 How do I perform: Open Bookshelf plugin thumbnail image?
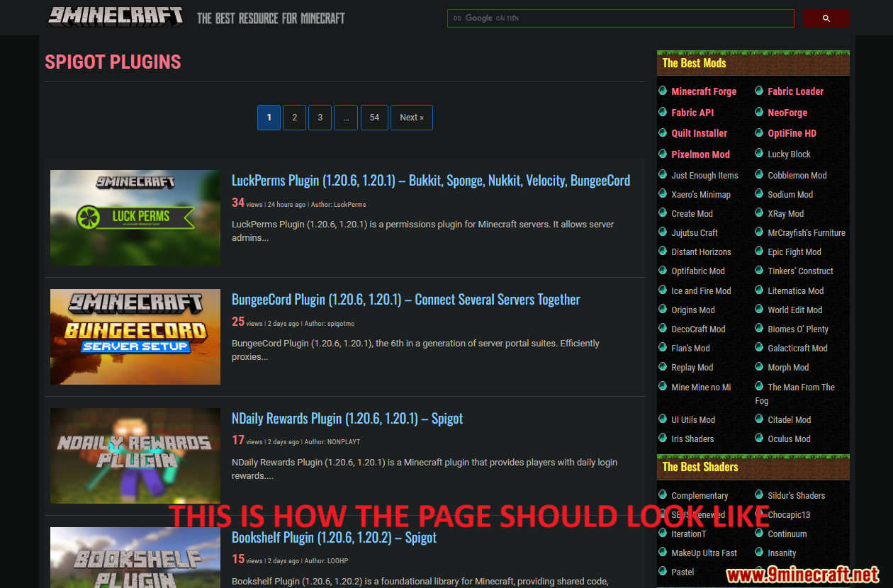(135, 558)
